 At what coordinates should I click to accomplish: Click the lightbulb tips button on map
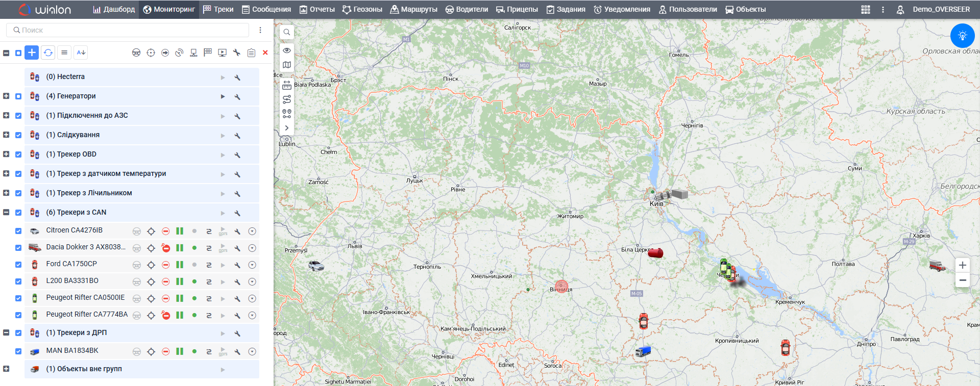click(962, 36)
